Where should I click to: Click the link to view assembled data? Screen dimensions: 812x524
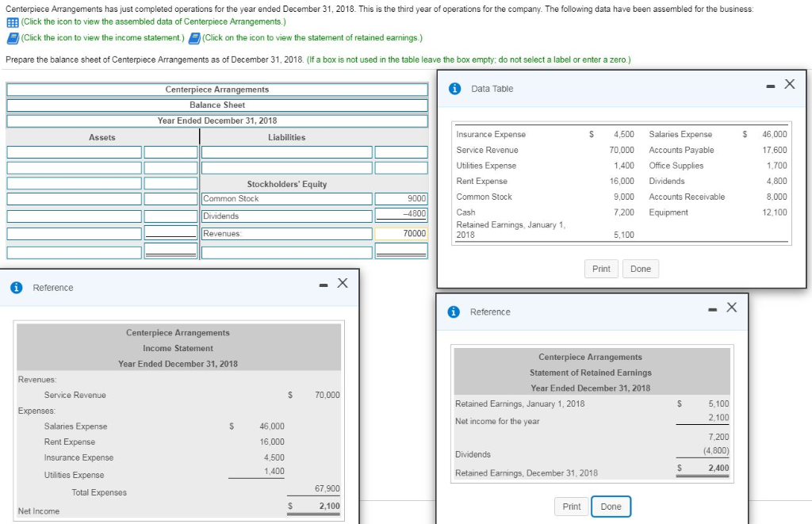click(153, 21)
